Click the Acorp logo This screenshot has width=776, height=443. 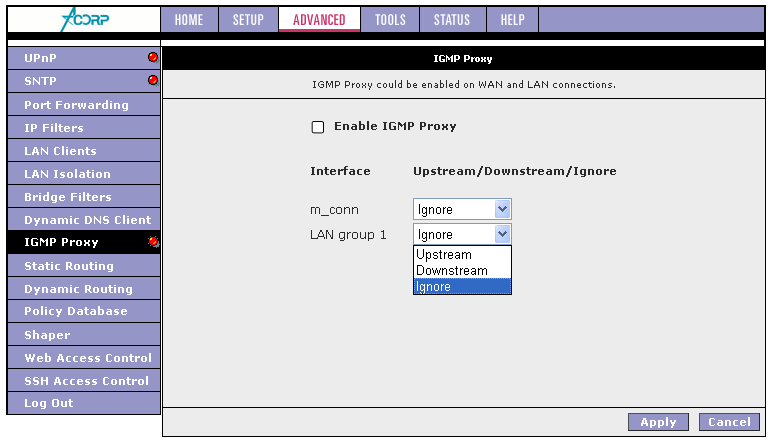pyautogui.click(x=84, y=20)
